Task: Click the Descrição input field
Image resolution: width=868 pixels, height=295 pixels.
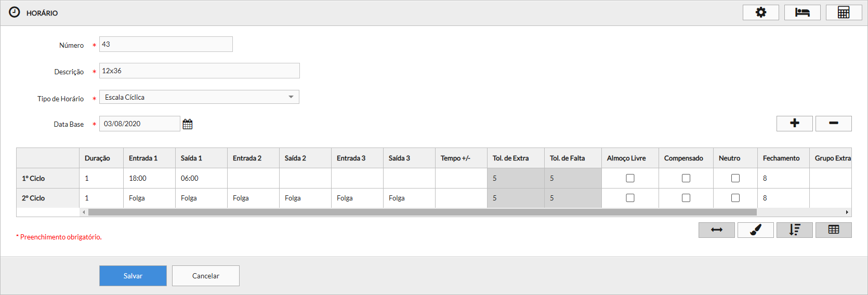Action: tap(199, 71)
